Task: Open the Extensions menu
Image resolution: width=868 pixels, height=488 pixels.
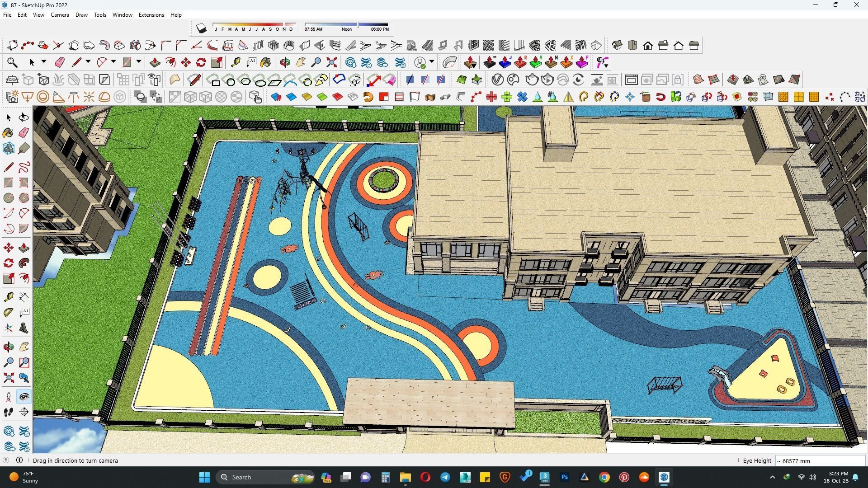Action: [151, 14]
